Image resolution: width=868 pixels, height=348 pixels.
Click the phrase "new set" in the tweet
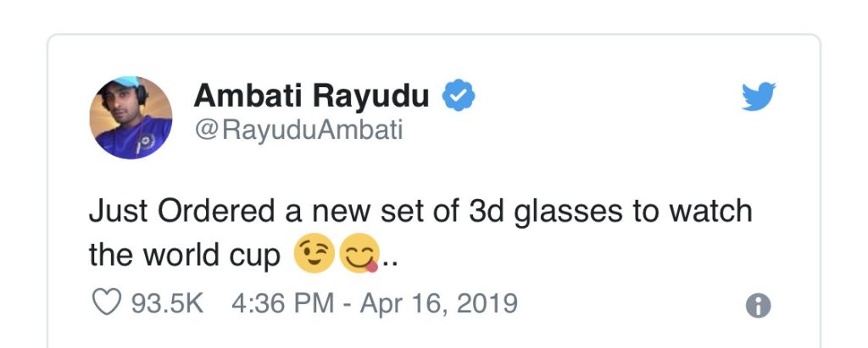pos(375,210)
